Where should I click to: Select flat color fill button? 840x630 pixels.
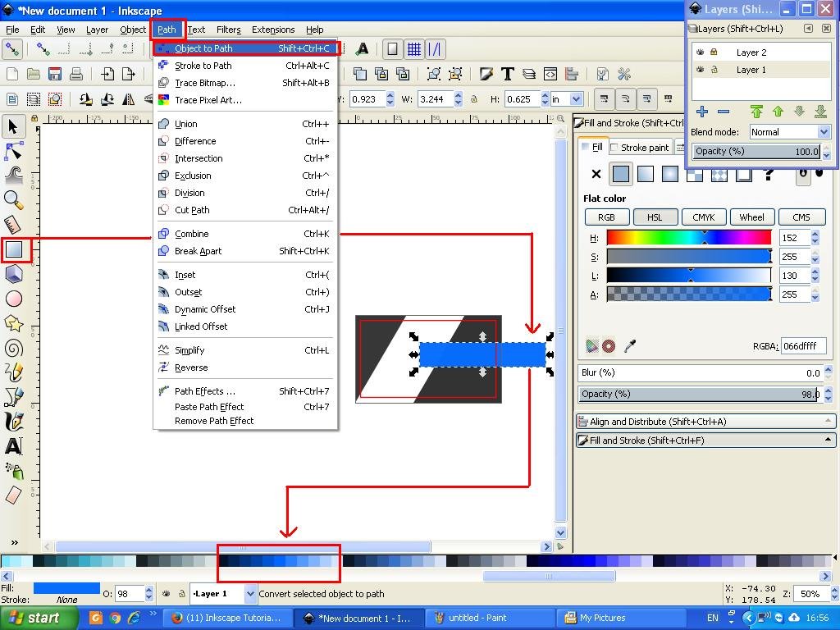[x=621, y=174]
